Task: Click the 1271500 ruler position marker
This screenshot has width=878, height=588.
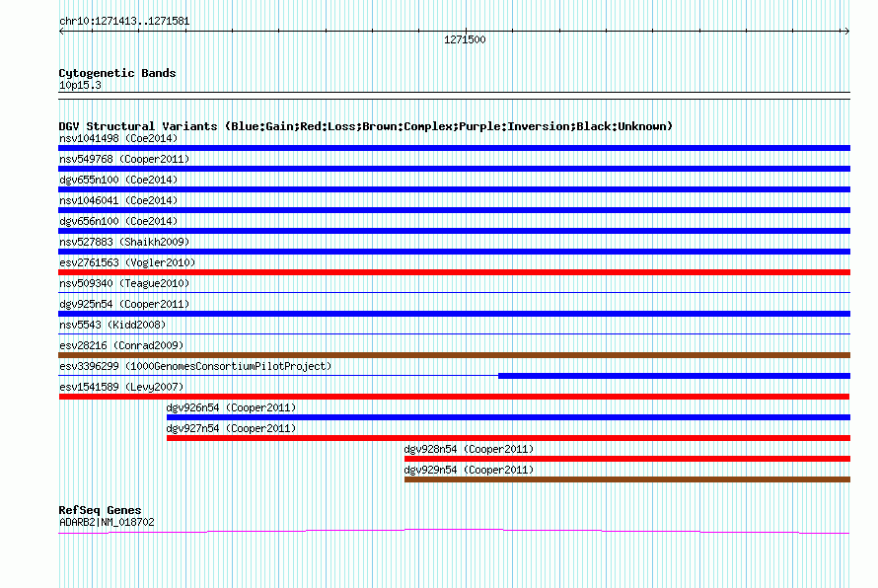Action: click(465, 39)
